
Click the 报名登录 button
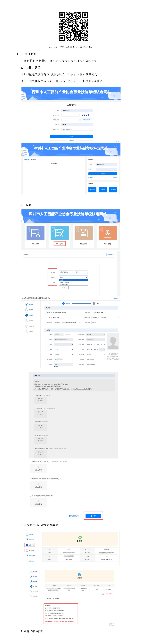point(103,173)
